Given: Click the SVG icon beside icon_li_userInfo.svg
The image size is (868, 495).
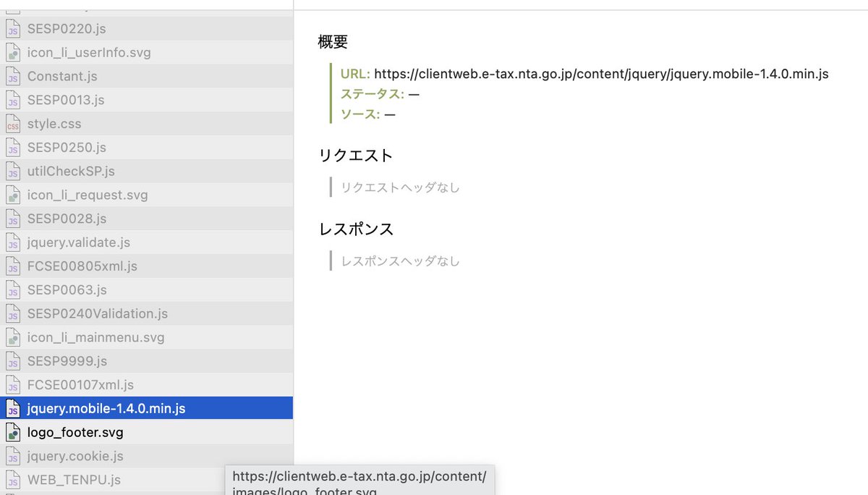Looking at the screenshot, I should coord(12,53).
